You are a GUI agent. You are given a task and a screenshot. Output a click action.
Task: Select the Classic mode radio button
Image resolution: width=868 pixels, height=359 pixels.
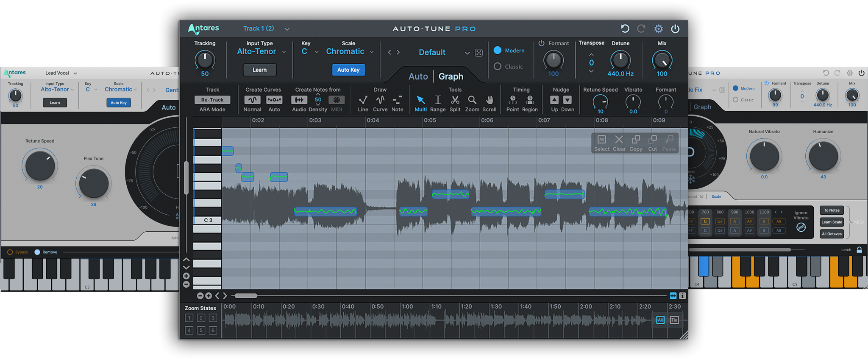[498, 67]
